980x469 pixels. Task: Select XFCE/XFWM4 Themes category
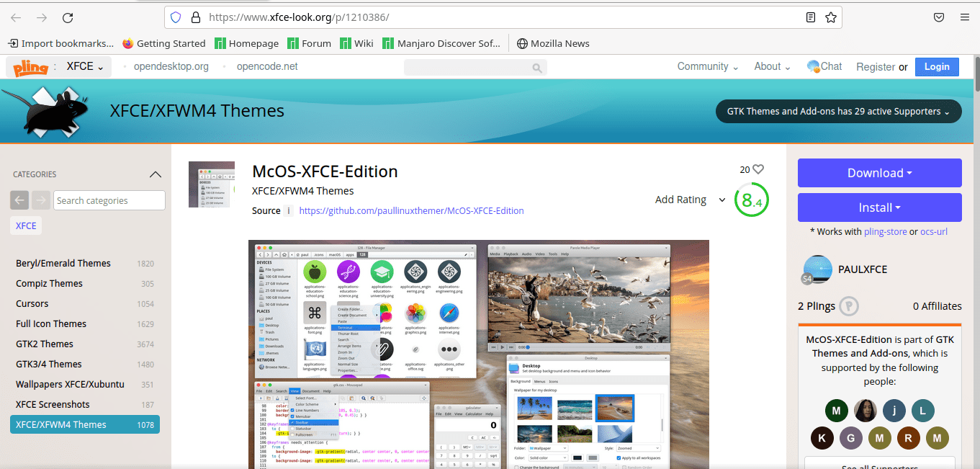[x=85, y=424]
